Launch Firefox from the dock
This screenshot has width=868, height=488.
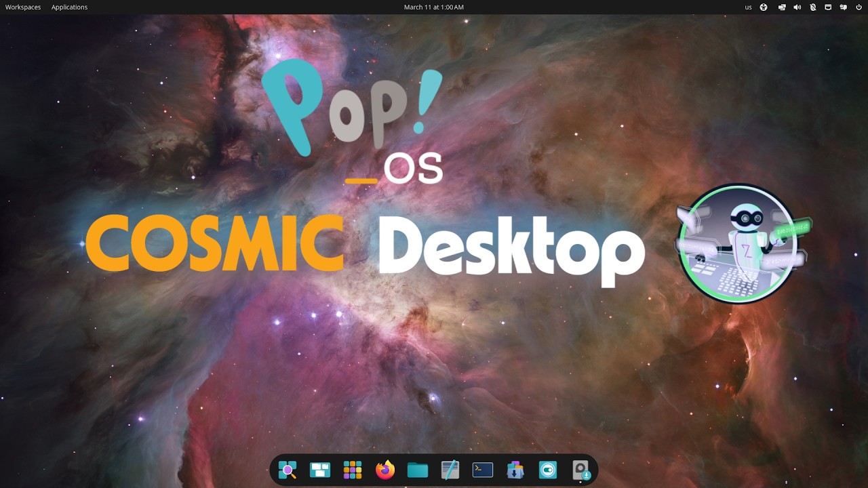tap(385, 470)
